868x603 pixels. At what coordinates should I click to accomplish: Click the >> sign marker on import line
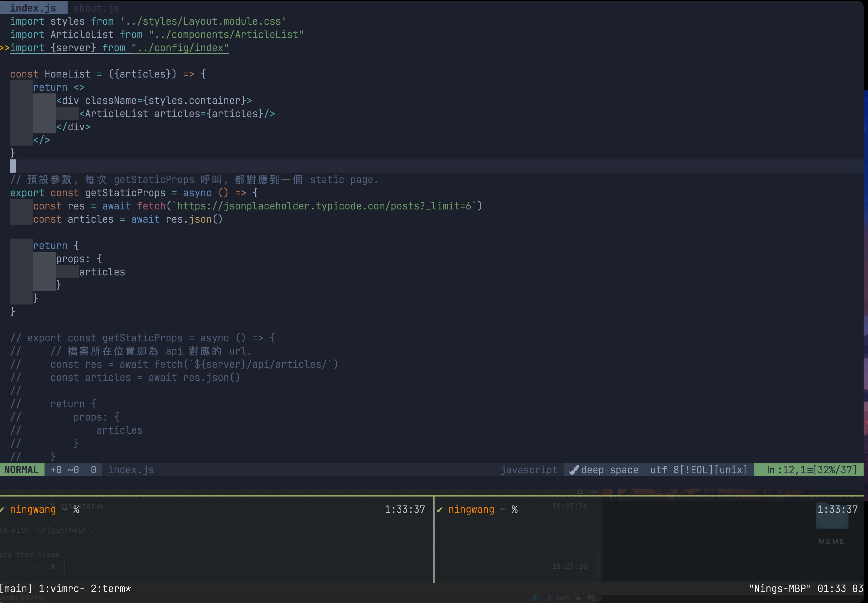point(4,48)
